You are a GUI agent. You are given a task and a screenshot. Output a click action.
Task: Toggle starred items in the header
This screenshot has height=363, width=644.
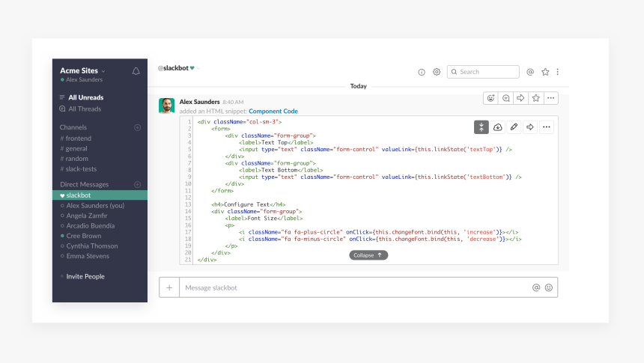pyautogui.click(x=545, y=72)
